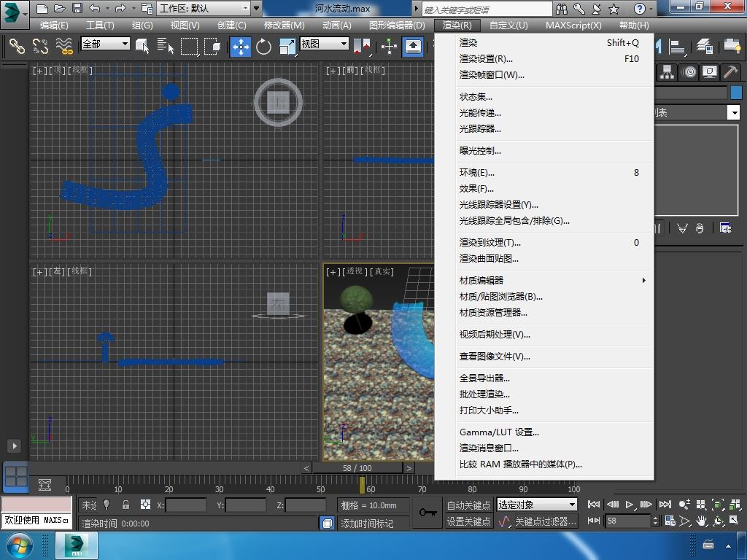Activate Bind to Space Warp tool

[64, 46]
